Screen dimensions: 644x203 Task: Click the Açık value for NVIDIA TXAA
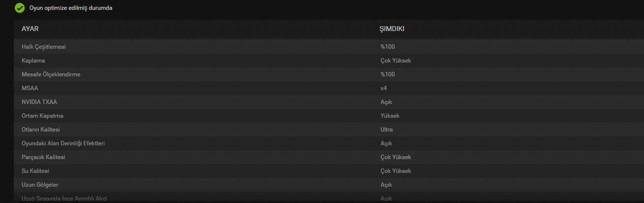(x=386, y=102)
